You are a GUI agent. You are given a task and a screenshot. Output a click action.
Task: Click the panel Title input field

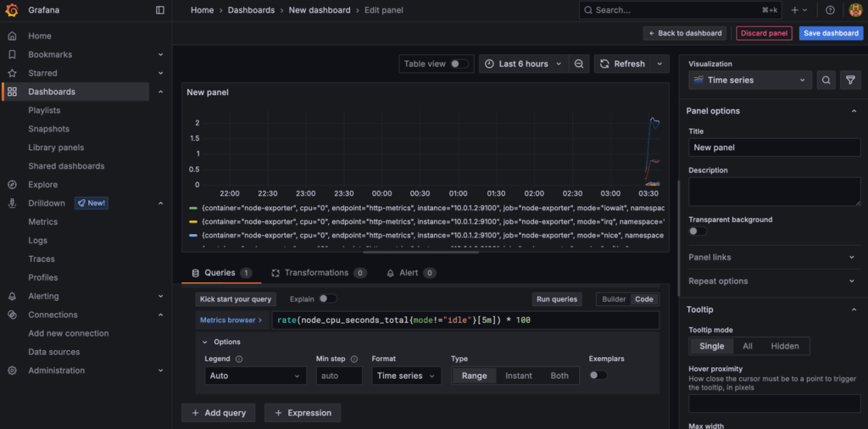click(775, 148)
